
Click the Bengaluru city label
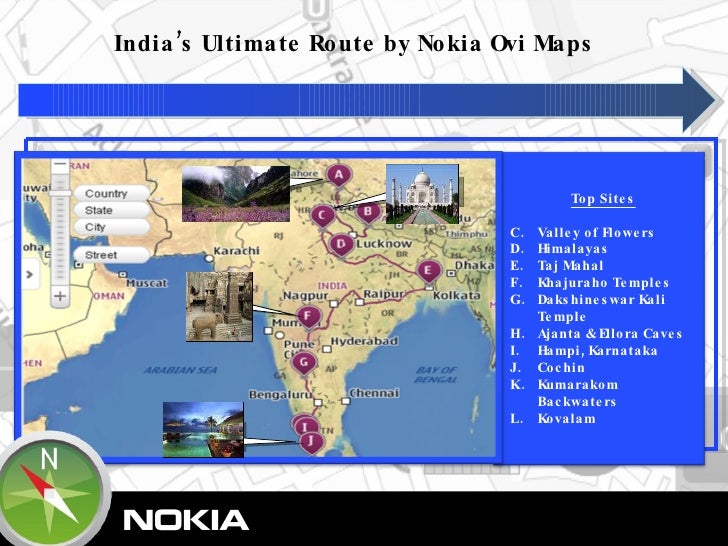click(x=280, y=395)
